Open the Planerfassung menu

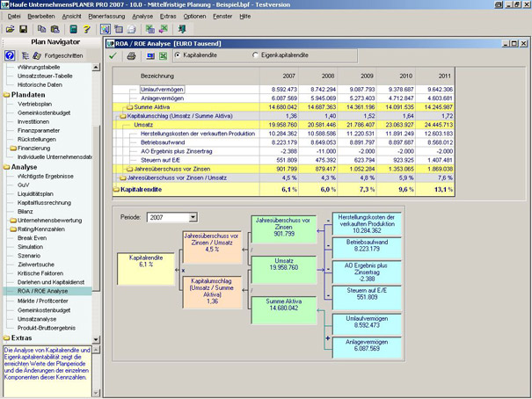click(106, 17)
